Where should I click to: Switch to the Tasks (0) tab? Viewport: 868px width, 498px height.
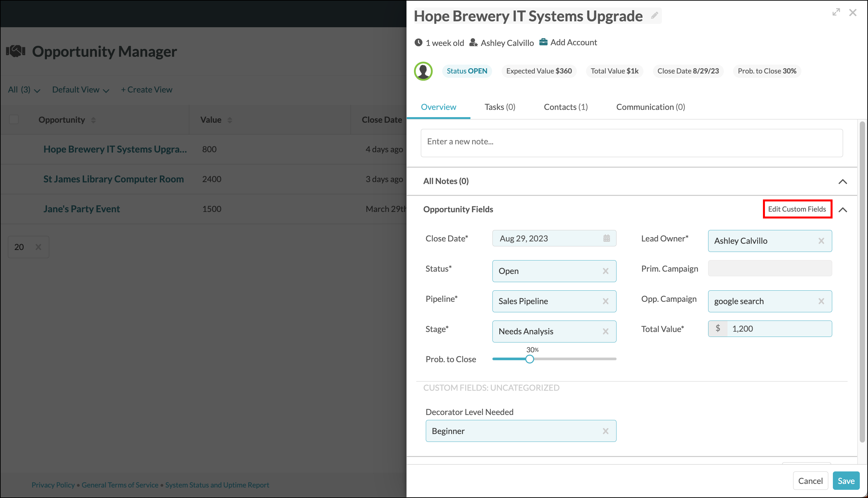(x=500, y=107)
